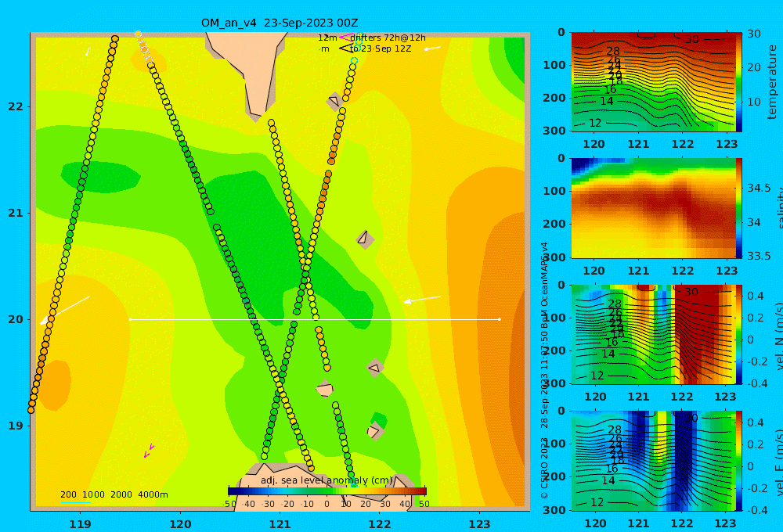Open the salinity cross-section panel

tap(653, 208)
